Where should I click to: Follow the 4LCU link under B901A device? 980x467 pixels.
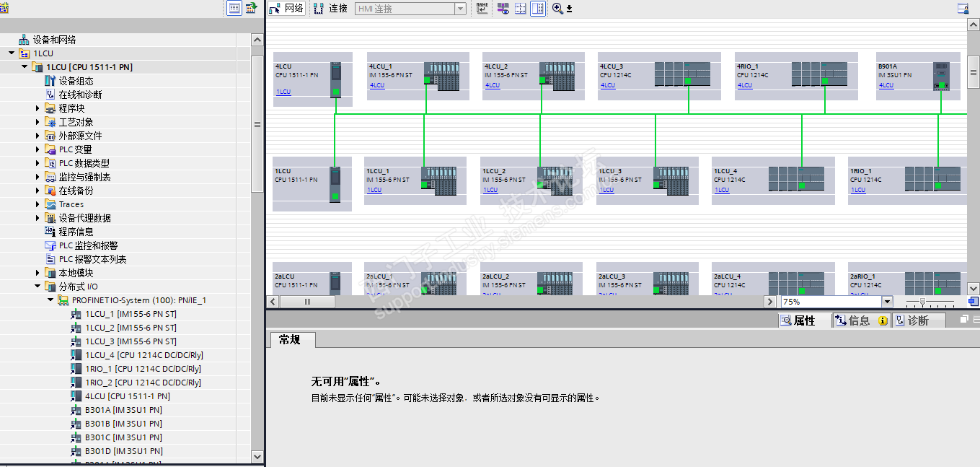886,85
